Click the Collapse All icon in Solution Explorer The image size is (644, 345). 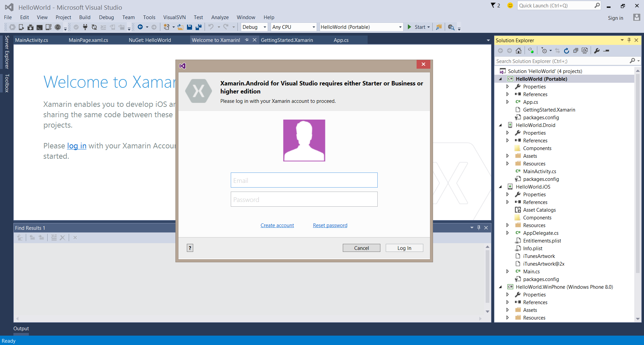(576, 51)
